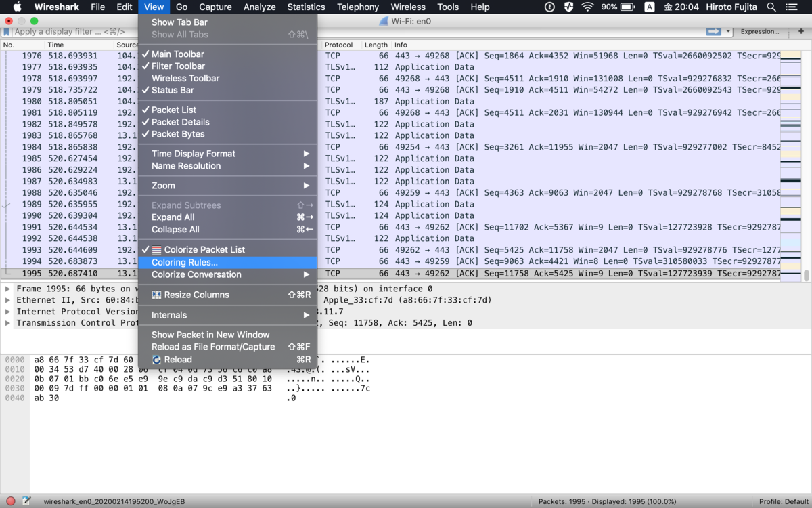Image resolution: width=812 pixels, height=508 pixels.
Task: Open the Capture menu
Action: pyautogui.click(x=215, y=7)
